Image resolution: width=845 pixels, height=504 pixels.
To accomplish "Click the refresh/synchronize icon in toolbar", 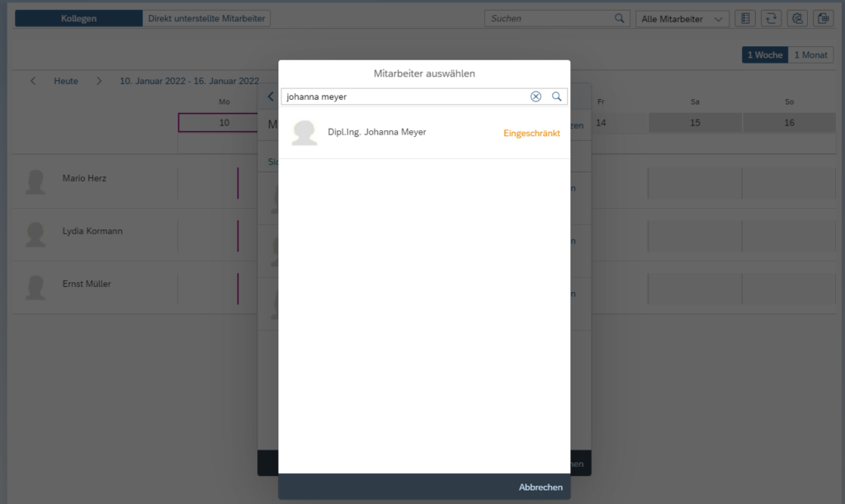I will pos(771,18).
